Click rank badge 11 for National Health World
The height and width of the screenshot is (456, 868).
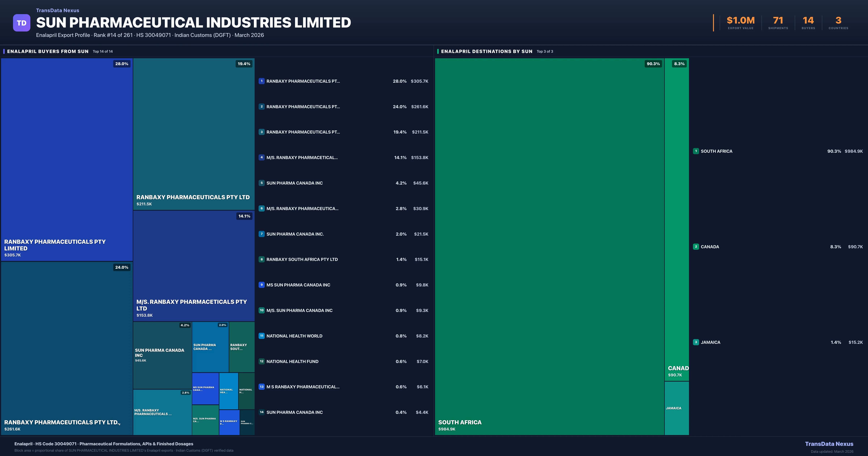click(261, 336)
